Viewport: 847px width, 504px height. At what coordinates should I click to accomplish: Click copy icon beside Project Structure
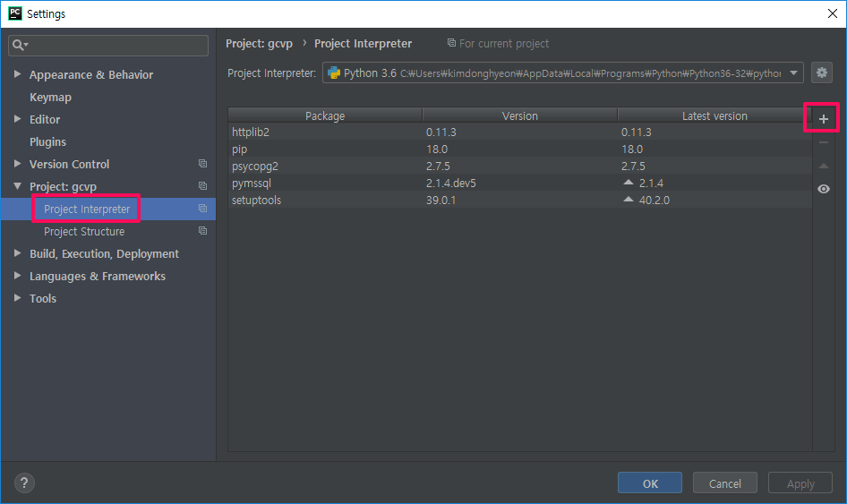tap(202, 231)
